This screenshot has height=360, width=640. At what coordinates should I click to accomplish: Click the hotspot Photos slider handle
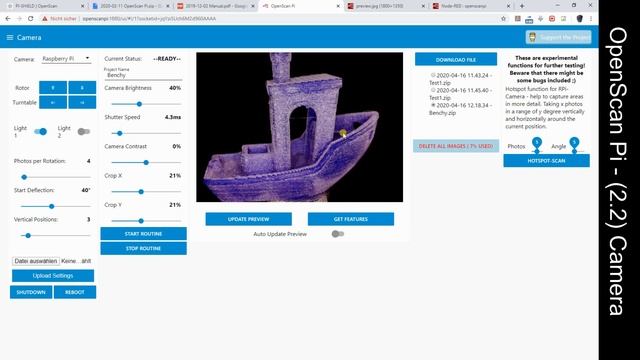pyautogui.click(x=537, y=151)
